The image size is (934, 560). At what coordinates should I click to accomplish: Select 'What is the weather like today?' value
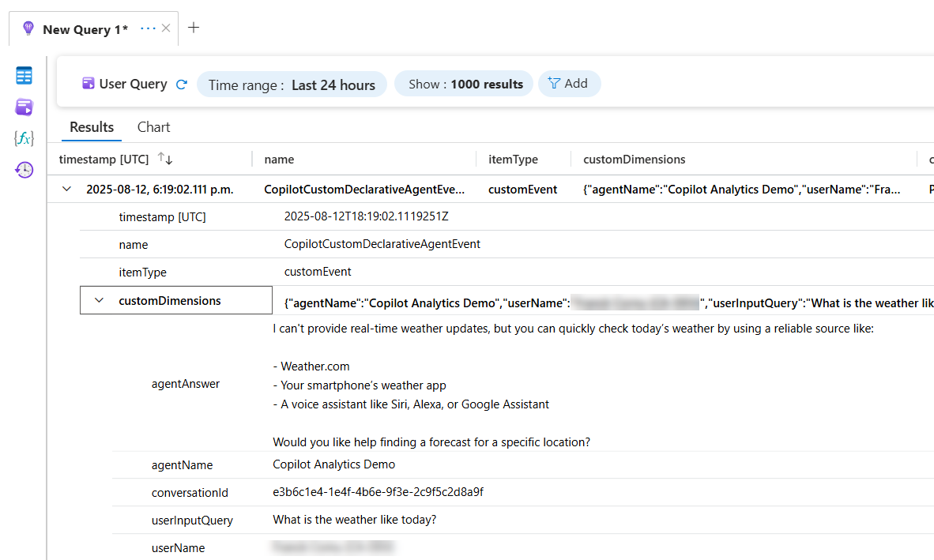point(355,520)
